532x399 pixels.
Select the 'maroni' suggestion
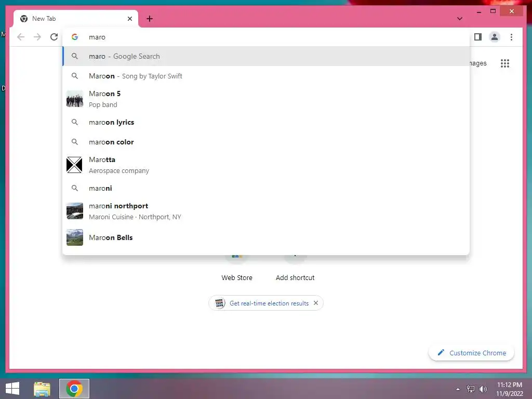coord(266,188)
